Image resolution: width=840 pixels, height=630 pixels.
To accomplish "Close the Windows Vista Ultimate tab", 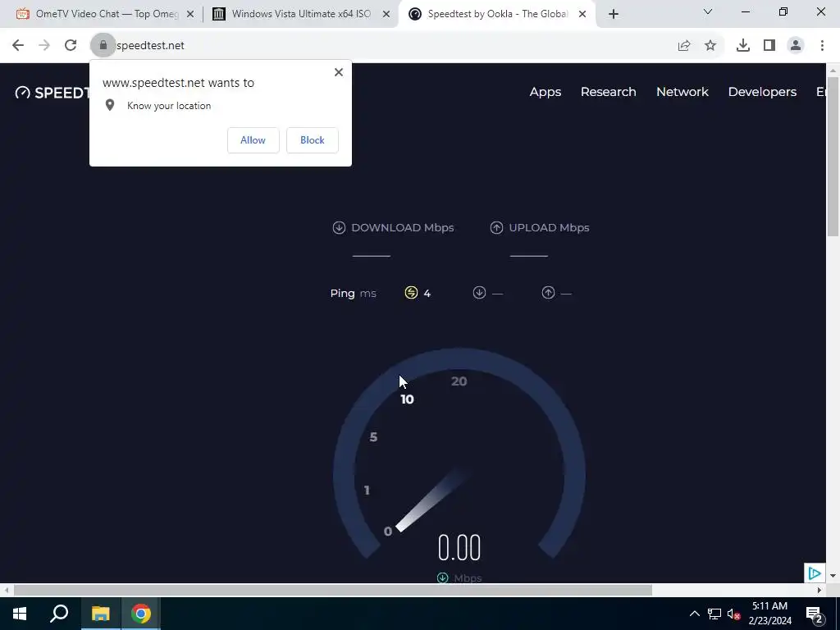I will click(386, 15).
